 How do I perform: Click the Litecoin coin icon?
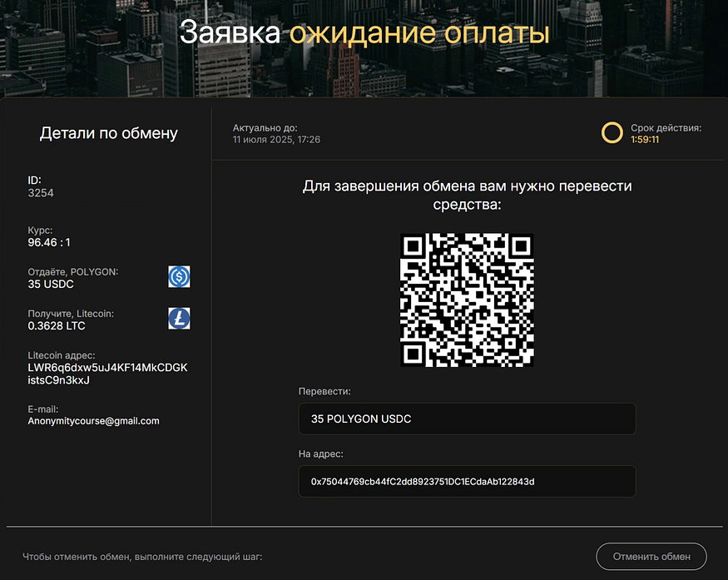pos(179,319)
